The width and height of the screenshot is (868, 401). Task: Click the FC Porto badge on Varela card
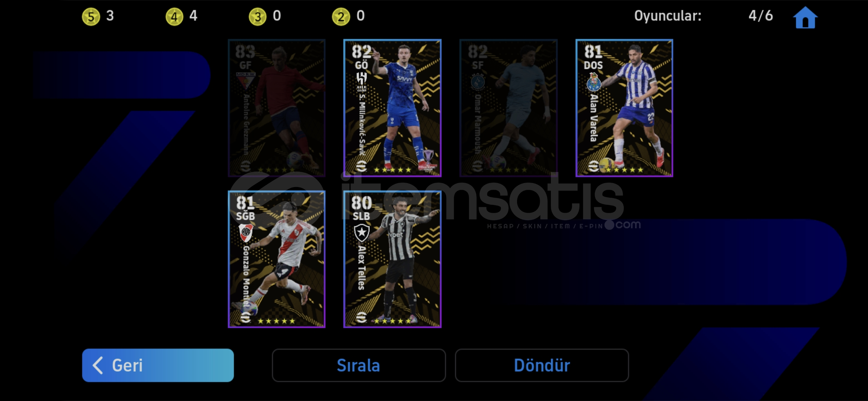[x=594, y=82]
